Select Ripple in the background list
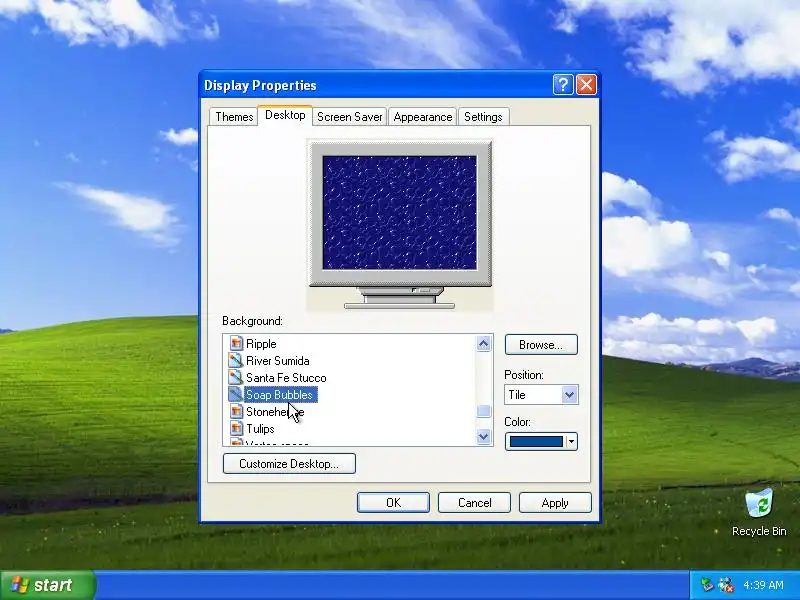This screenshot has height=600, width=800. point(261,344)
